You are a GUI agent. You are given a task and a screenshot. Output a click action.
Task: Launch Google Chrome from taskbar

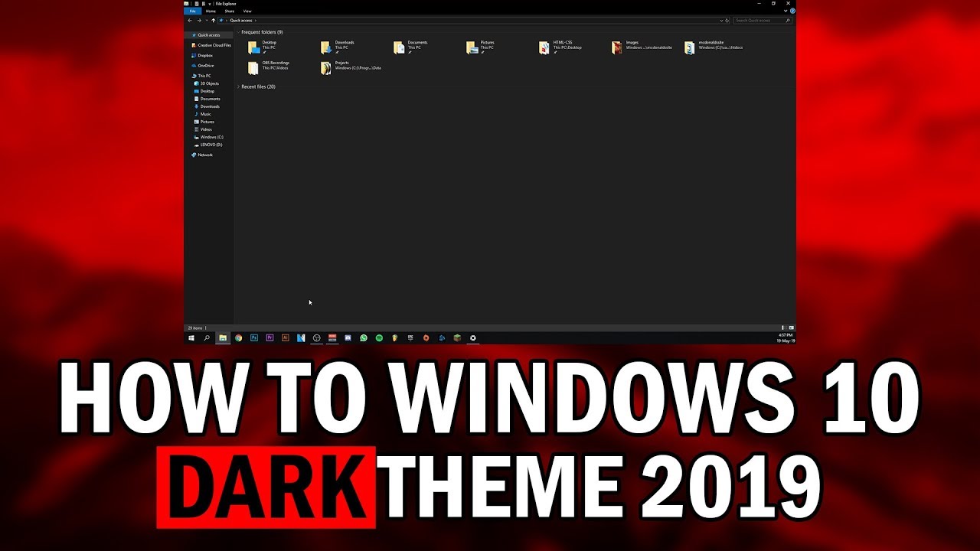click(x=239, y=337)
